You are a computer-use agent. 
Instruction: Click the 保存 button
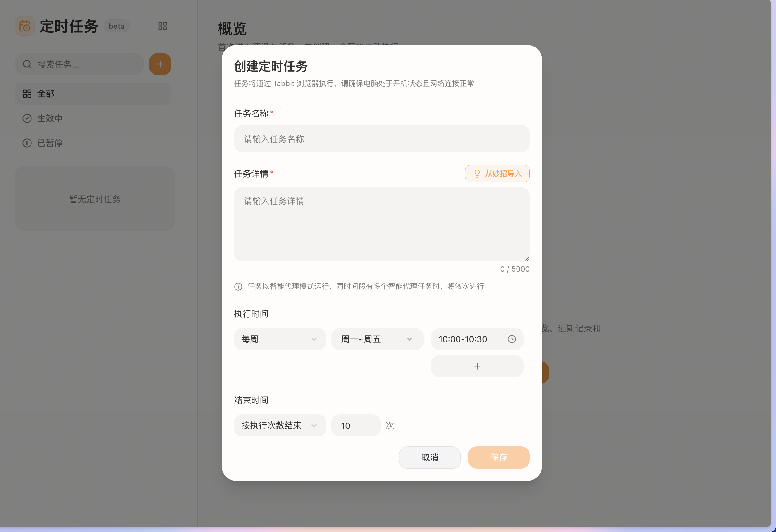point(499,457)
